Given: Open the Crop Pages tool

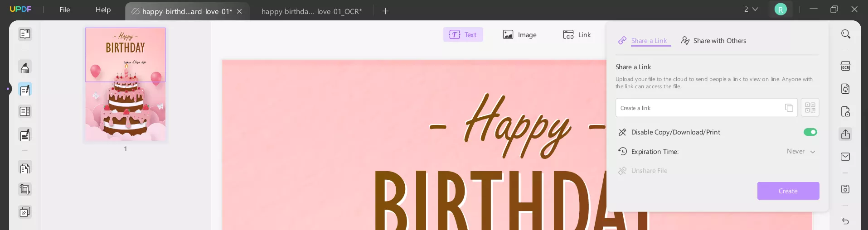Looking at the screenshot, I should (25, 189).
